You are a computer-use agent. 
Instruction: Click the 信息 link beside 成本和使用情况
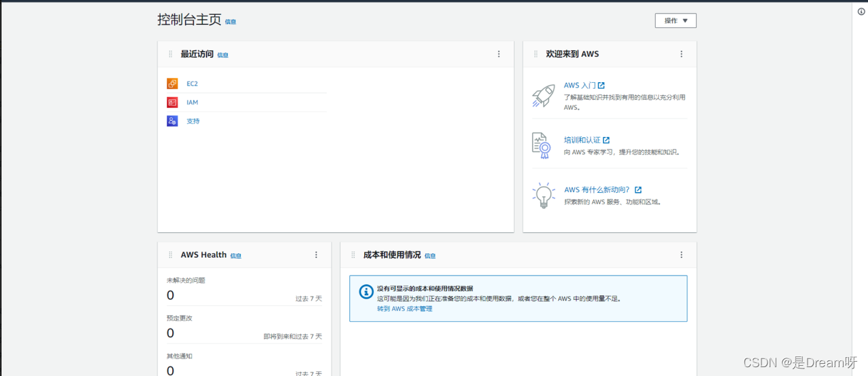click(x=430, y=256)
